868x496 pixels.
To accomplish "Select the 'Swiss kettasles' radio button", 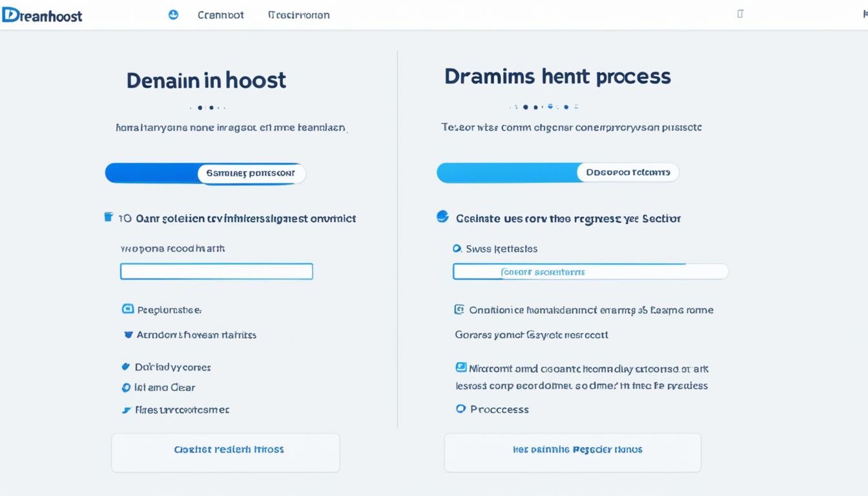I will click(x=457, y=249).
